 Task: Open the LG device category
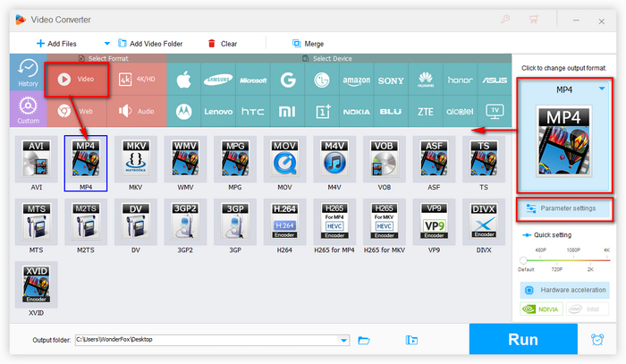(x=322, y=80)
